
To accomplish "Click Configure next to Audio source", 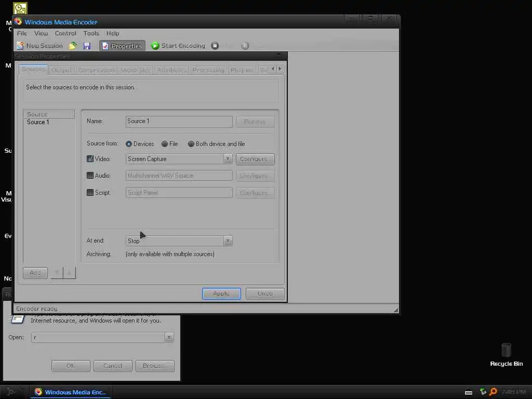I will 255,176.
